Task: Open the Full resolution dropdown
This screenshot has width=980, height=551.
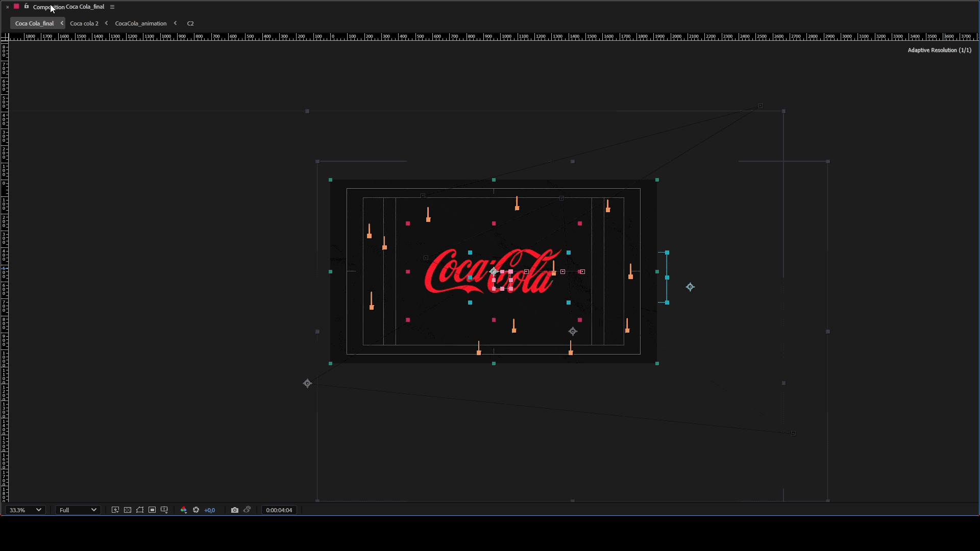Action: point(78,510)
